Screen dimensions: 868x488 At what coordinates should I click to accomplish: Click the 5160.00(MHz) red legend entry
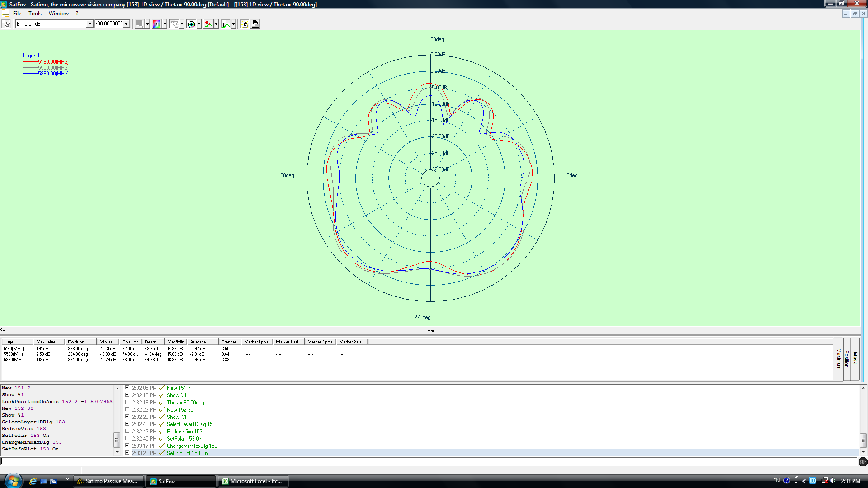pos(53,62)
